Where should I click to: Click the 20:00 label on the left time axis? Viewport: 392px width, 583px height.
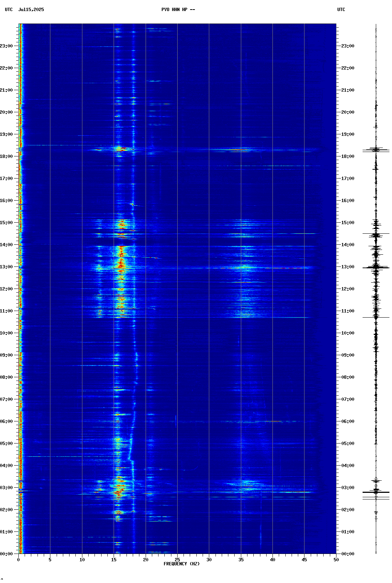6,112
